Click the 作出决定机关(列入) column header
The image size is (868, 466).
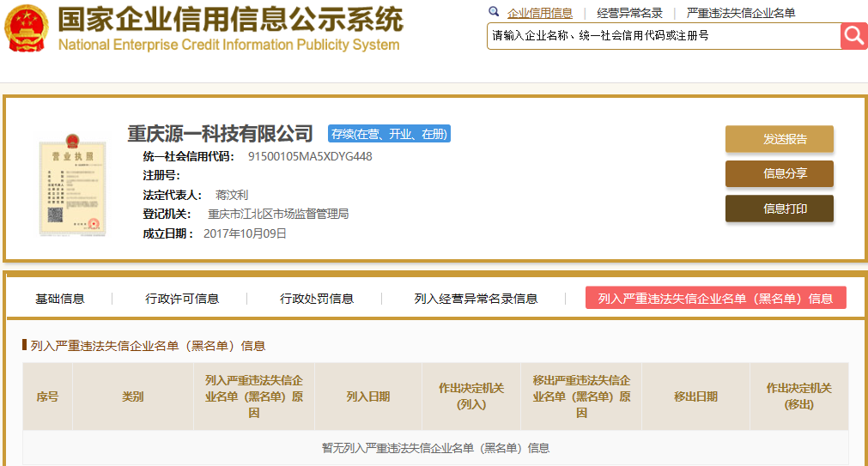pyautogui.click(x=471, y=396)
